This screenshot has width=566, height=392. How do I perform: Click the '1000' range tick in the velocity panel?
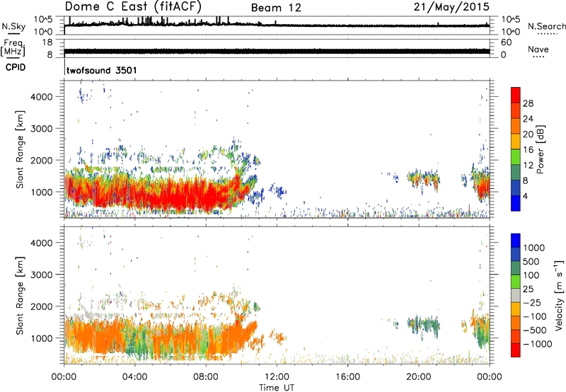[x=42, y=338]
